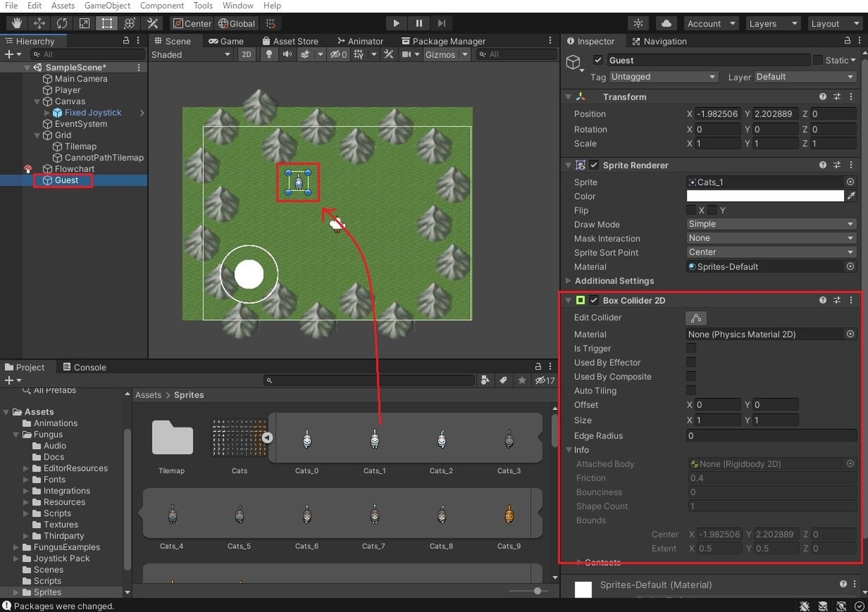Select the Cats_9 sprite thumbnail
The width and height of the screenshot is (868, 612).
[x=509, y=516]
